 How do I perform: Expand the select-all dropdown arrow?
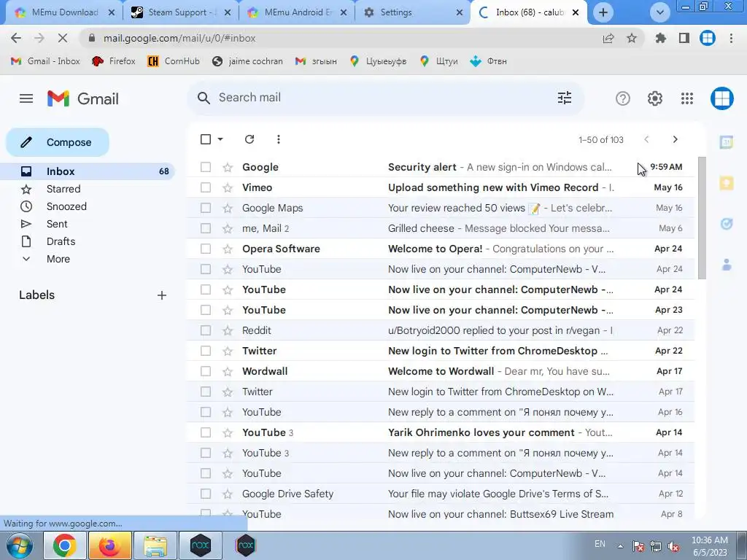pyautogui.click(x=220, y=139)
